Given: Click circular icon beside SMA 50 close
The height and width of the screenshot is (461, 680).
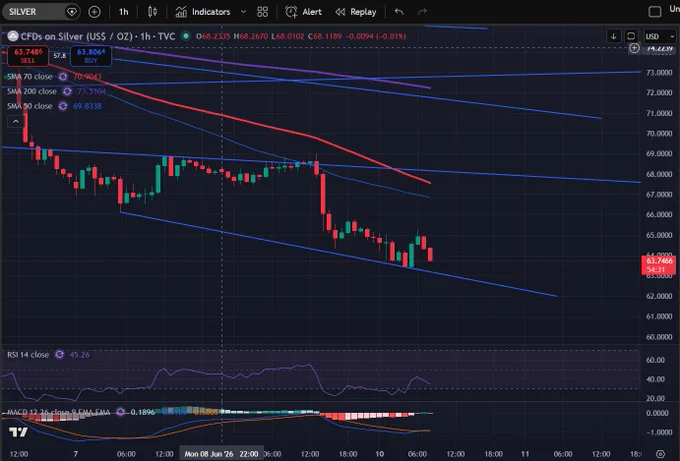Looking at the screenshot, I should click(x=63, y=106).
